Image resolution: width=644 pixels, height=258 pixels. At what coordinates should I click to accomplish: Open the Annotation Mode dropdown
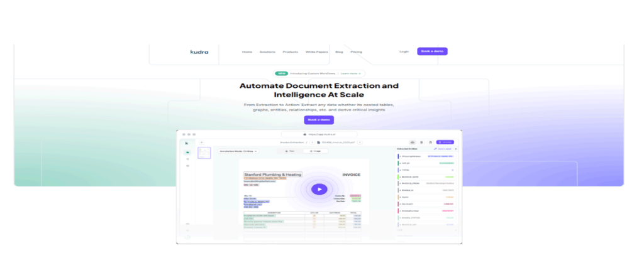[x=238, y=151]
